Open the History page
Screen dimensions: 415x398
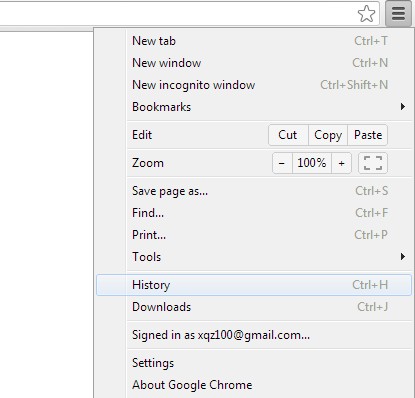click(x=254, y=285)
